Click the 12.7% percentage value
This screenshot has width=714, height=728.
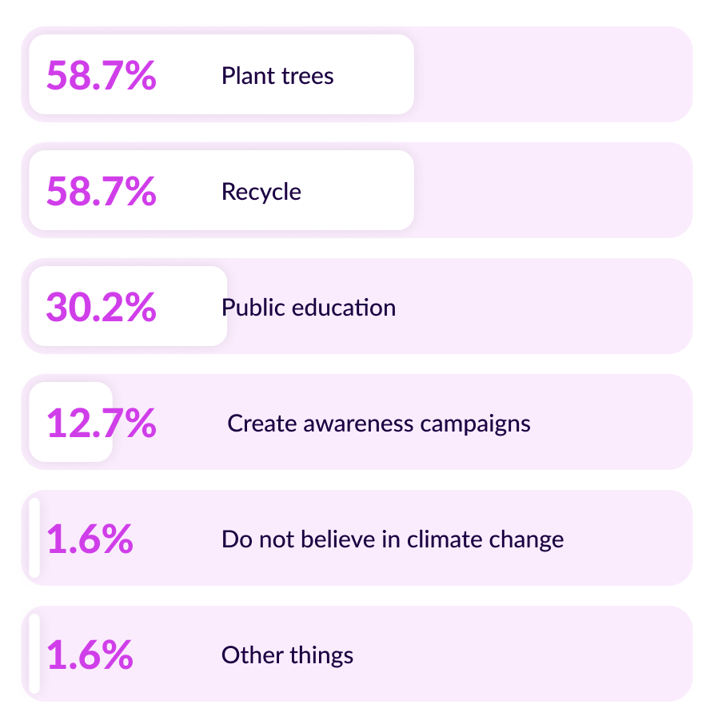tap(101, 424)
